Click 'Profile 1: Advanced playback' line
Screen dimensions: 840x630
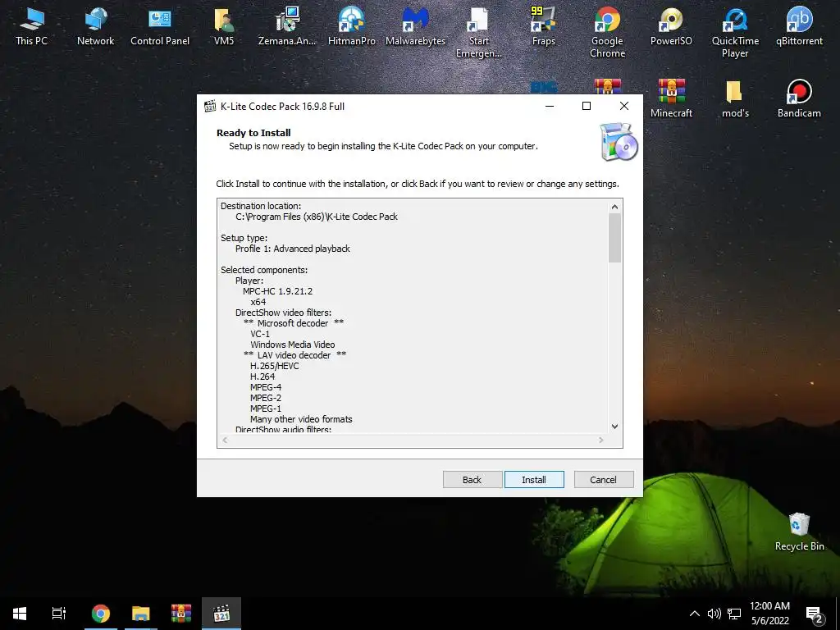[x=293, y=249]
